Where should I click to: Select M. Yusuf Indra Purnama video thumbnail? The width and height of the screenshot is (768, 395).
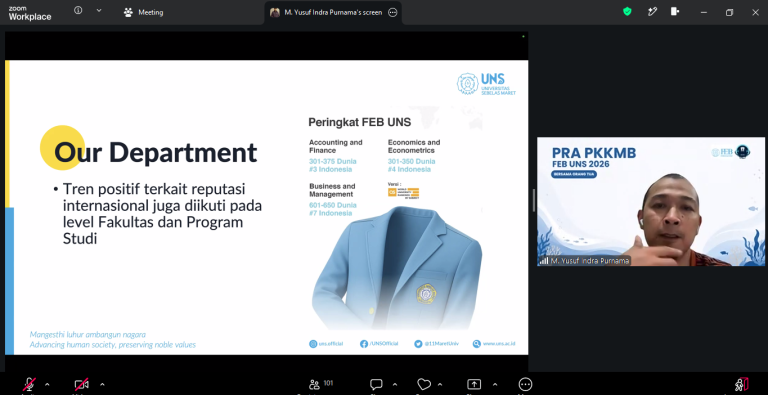coord(651,201)
